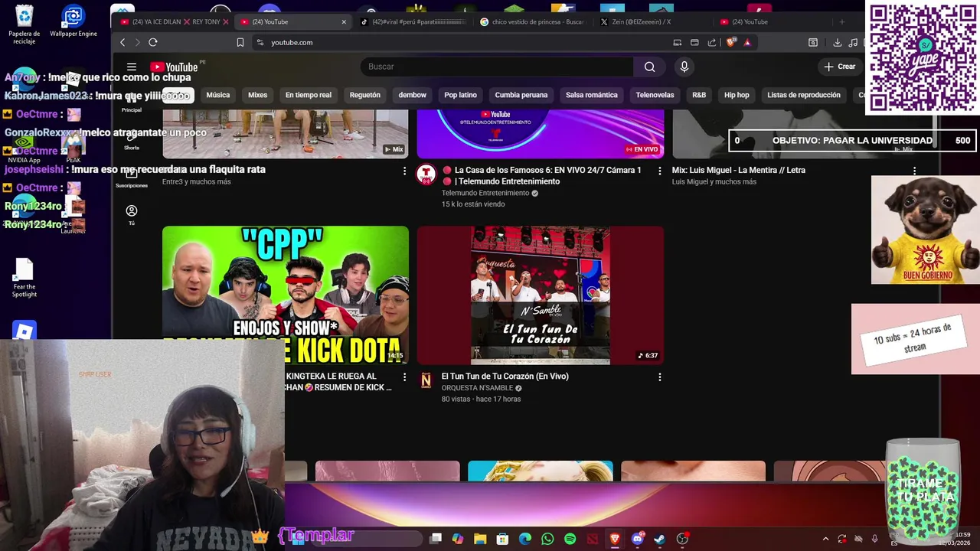This screenshot has width=980, height=551.
Task: Switch to the chico vestido de princesa tab
Action: pos(532,21)
